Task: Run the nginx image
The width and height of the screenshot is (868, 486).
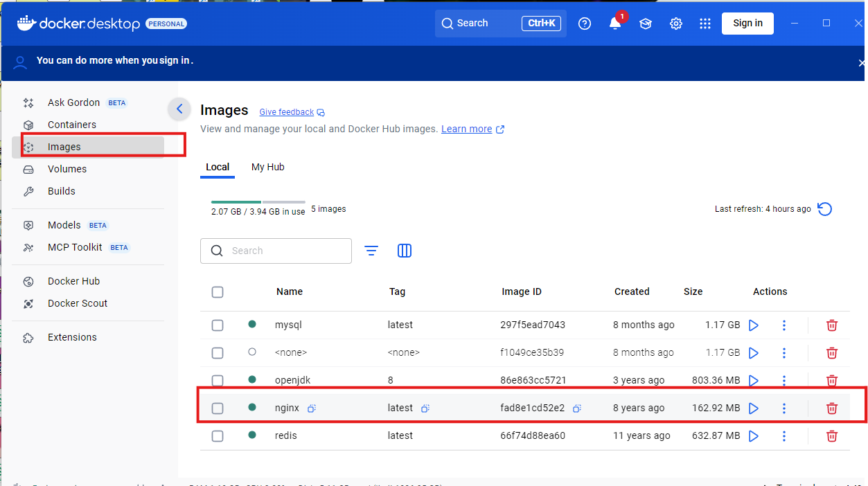Action: coord(754,408)
